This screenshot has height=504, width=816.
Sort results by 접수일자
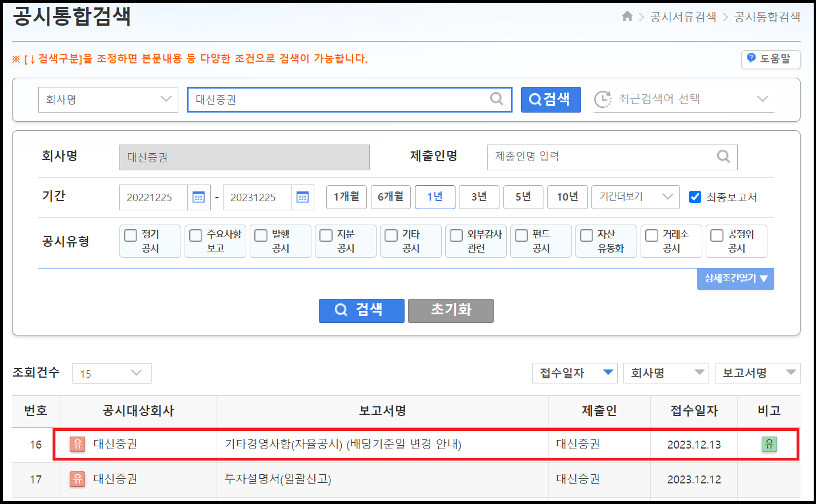tap(575, 373)
